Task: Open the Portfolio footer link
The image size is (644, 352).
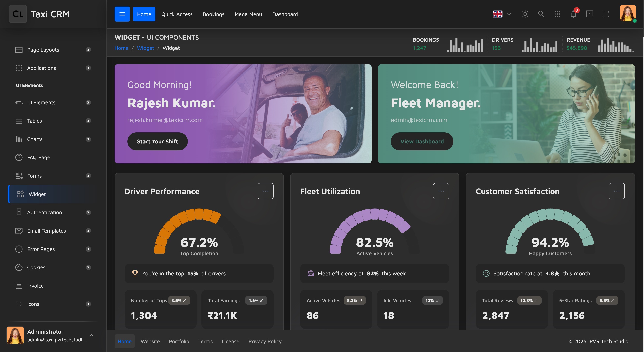Action: tap(179, 341)
